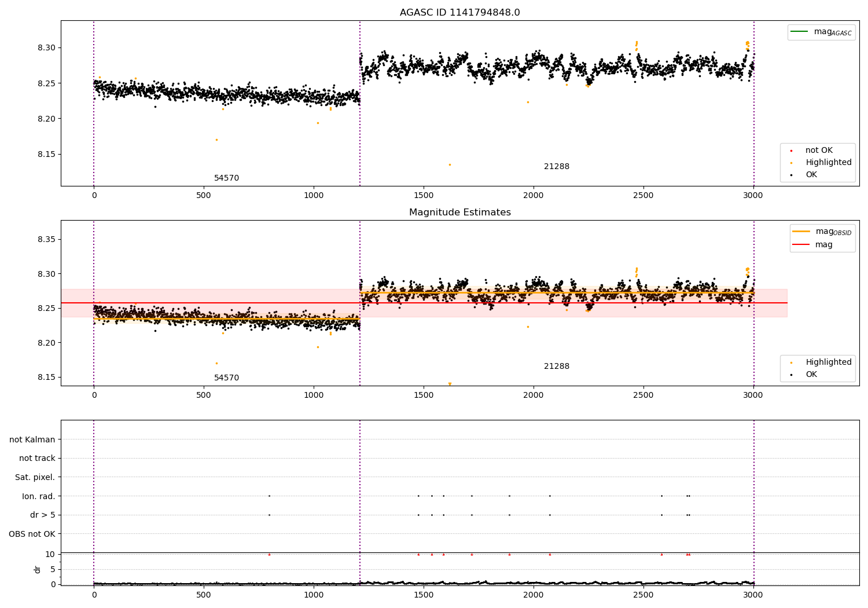This screenshot has height=608, width=868.
Task: Click the green mag AGASC legend line
Action: pyautogui.click(x=799, y=32)
